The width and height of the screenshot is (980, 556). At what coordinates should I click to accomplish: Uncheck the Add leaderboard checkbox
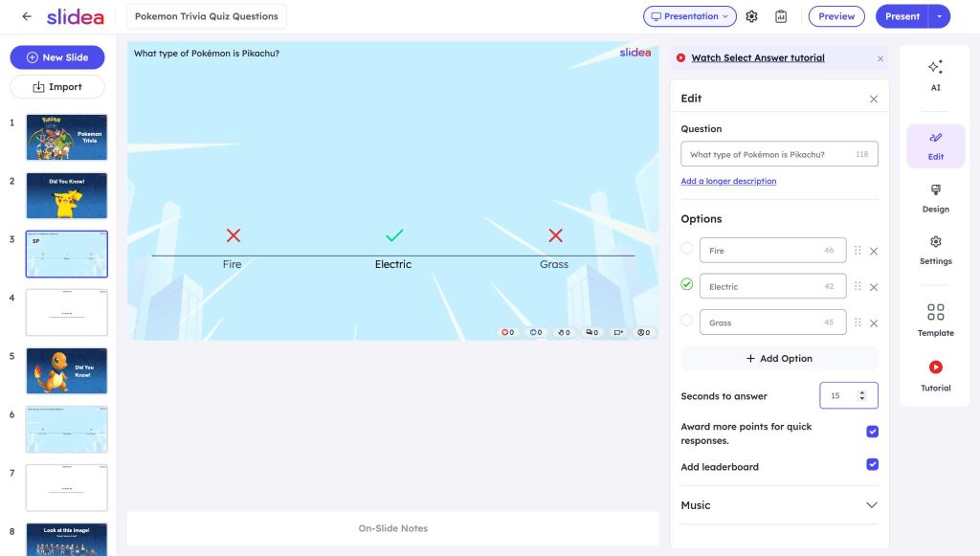pos(873,464)
